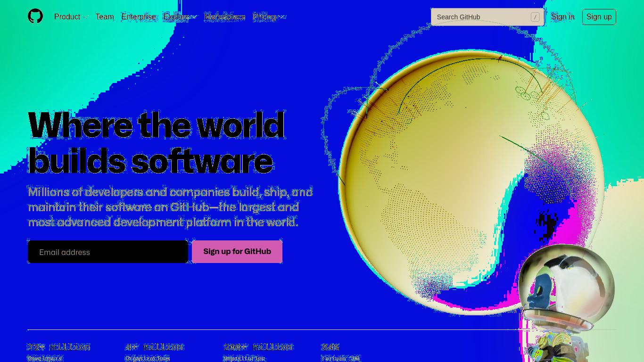This screenshot has height=362, width=644.
Task: Click Sign up for GitHub button
Action: [237, 252]
